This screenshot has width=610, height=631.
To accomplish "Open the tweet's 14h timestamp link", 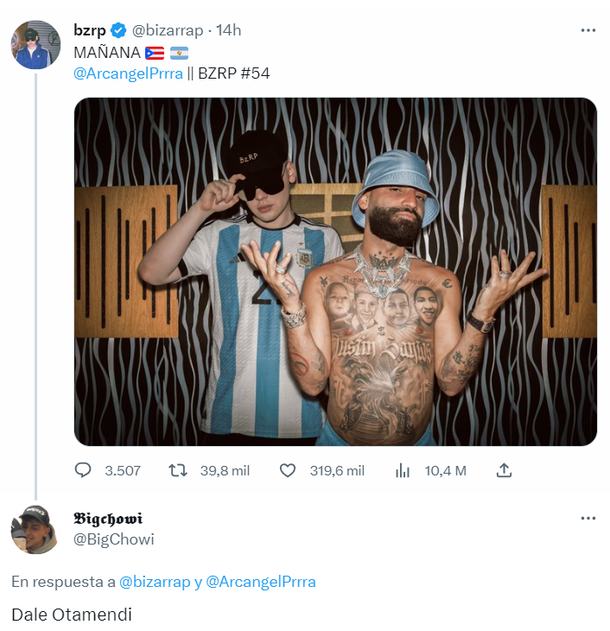I will point(228,30).
